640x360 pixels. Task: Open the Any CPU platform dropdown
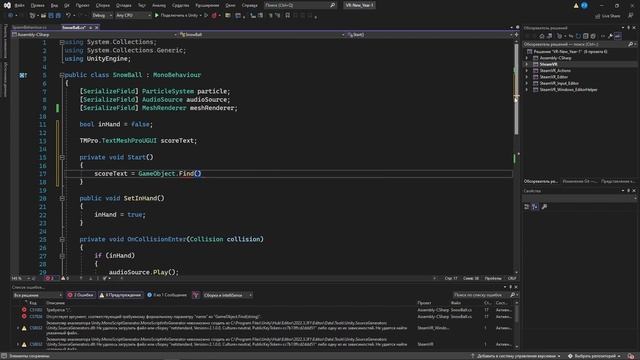(133, 16)
